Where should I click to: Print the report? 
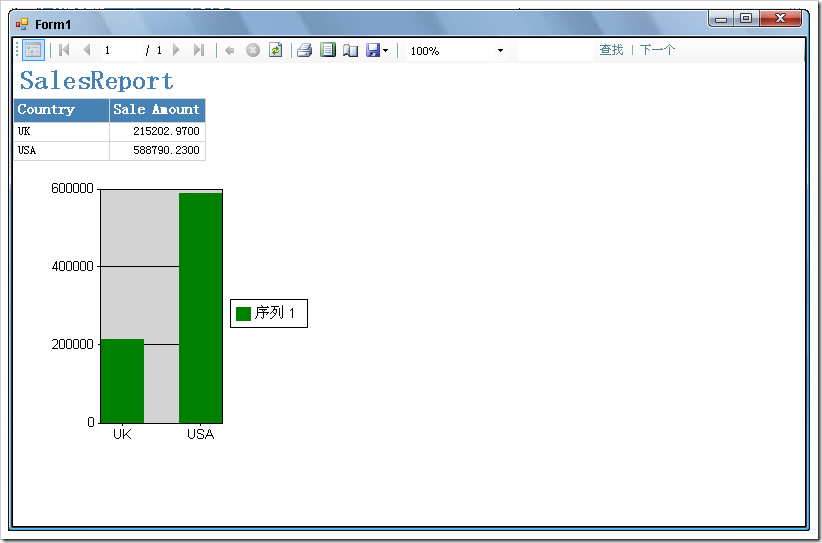click(305, 50)
